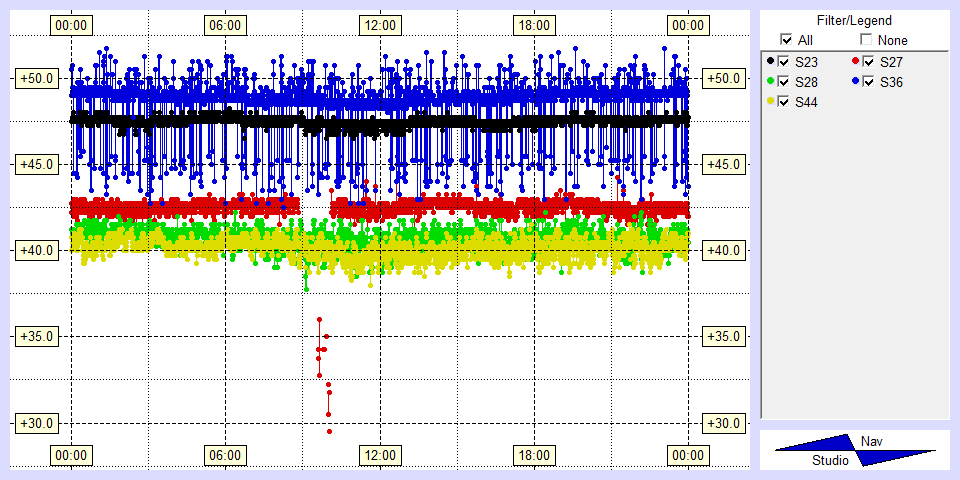The image size is (960, 480).
Task: Click the blue S36 legend dot
Action: tap(854, 81)
